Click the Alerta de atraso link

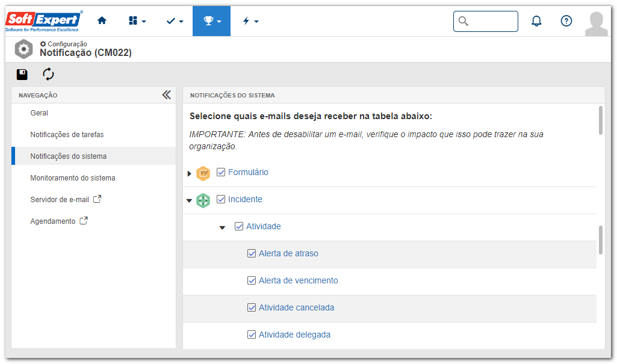pyautogui.click(x=288, y=253)
